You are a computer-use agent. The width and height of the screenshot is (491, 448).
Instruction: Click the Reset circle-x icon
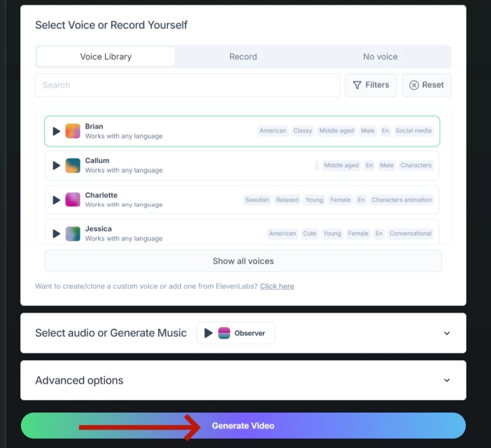click(415, 85)
